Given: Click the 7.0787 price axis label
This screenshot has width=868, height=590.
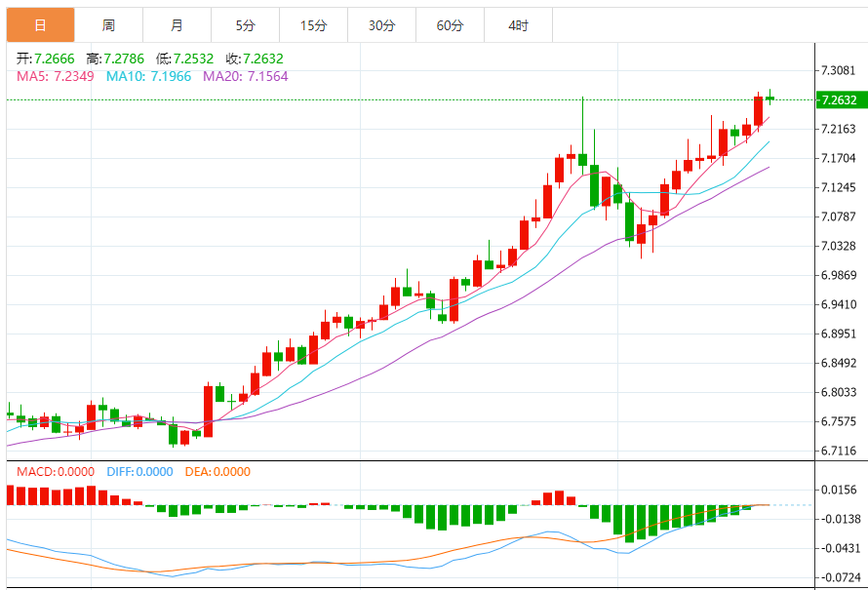Looking at the screenshot, I should click(x=838, y=216).
